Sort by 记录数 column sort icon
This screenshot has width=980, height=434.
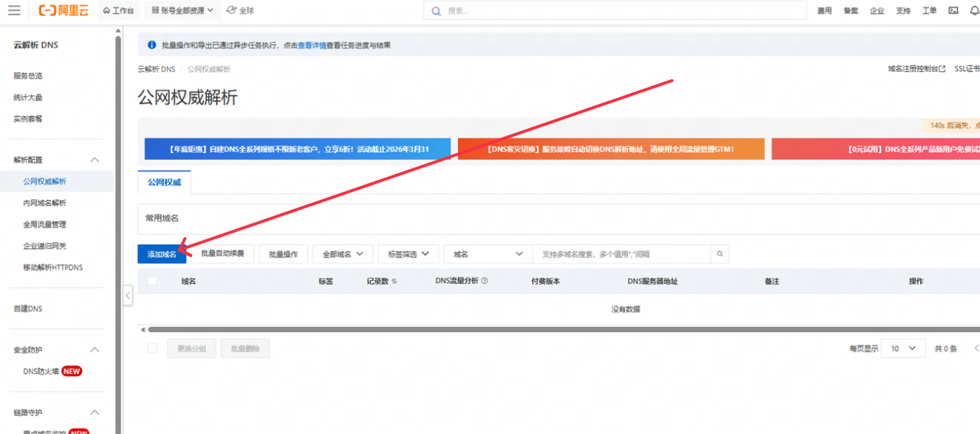click(x=394, y=282)
